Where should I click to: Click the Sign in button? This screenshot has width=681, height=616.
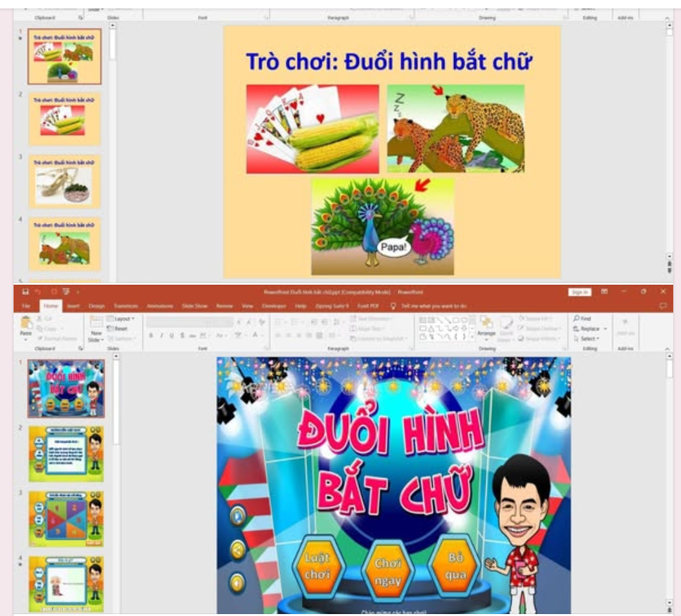579,292
